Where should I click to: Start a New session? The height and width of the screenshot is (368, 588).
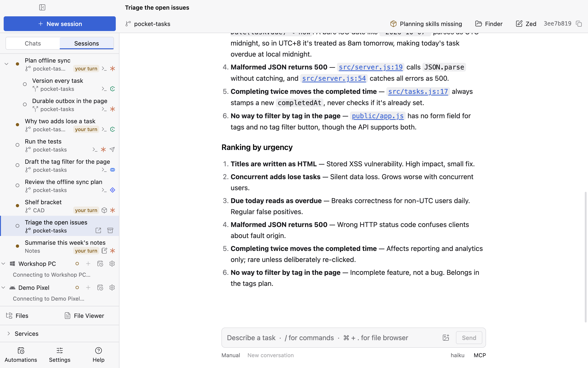[60, 24]
